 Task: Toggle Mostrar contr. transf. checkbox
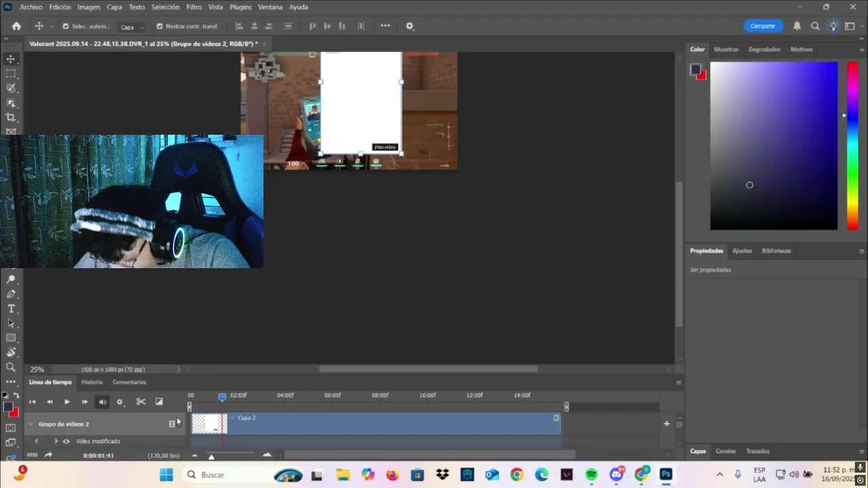coord(159,26)
